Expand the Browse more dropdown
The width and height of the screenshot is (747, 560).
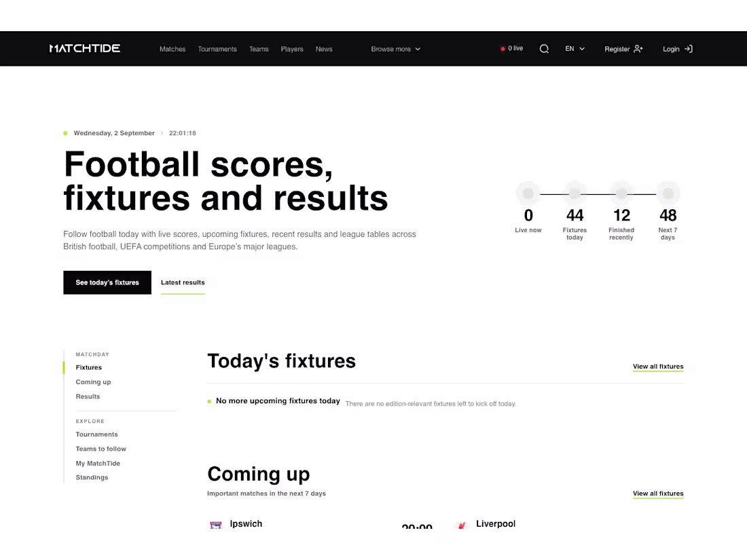tap(395, 49)
